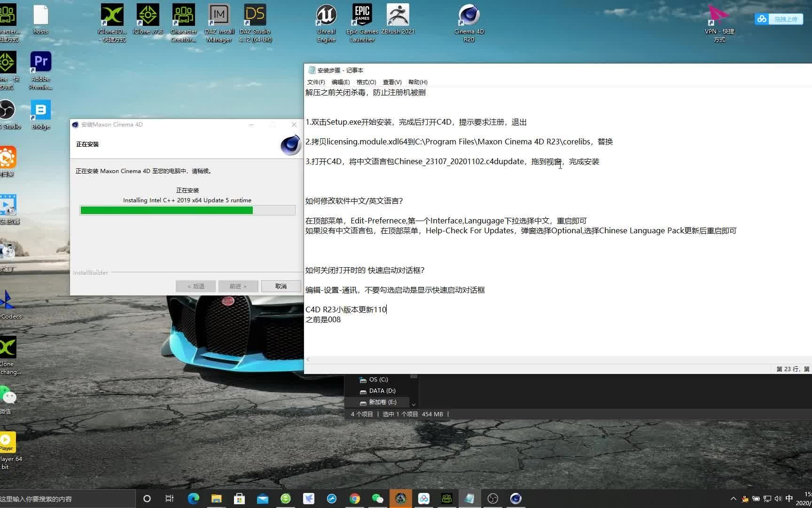Open Notepad's 帮助(H) menu

[x=418, y=82]
